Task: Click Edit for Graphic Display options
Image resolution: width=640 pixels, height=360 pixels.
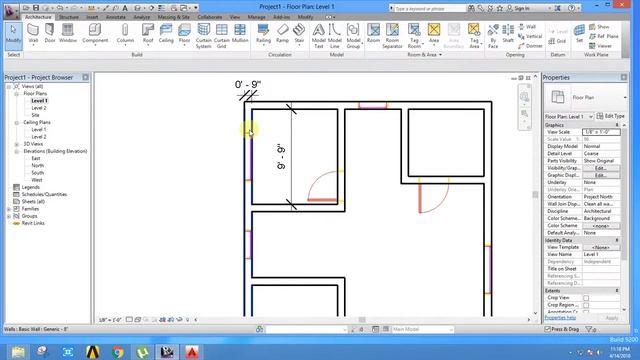Action: tap(601, 176)
